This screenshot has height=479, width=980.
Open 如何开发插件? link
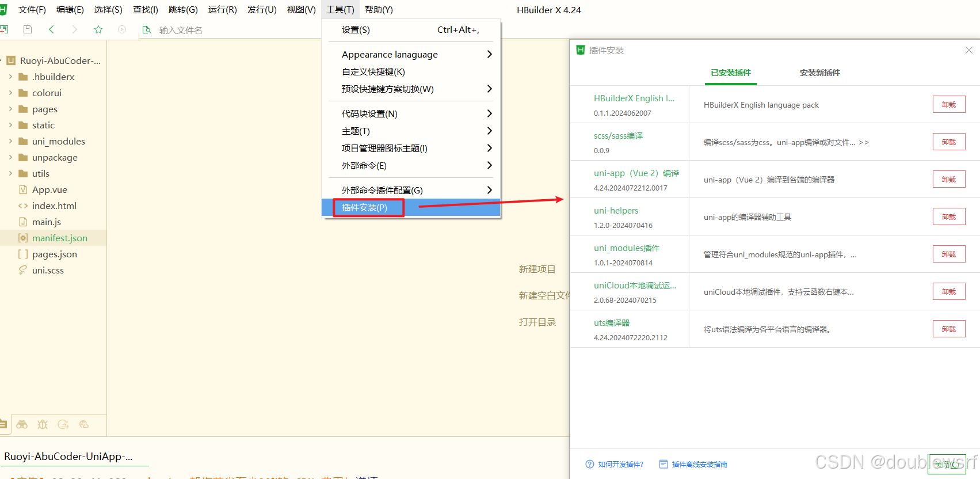(620, 465)
